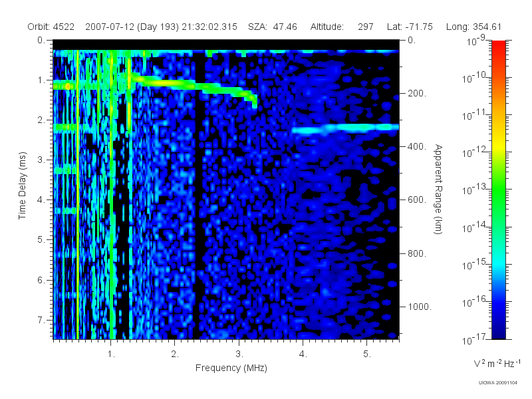532x399 pixels.
Task: Click the 'SZA: 47.46' header value
Action: (273, 27)
